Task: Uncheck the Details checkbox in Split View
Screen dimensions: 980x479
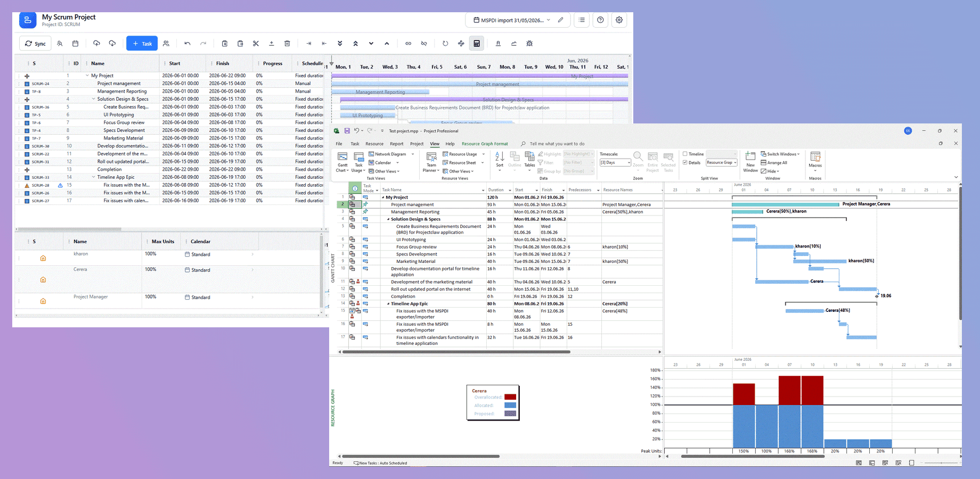Action: (685, 163)
